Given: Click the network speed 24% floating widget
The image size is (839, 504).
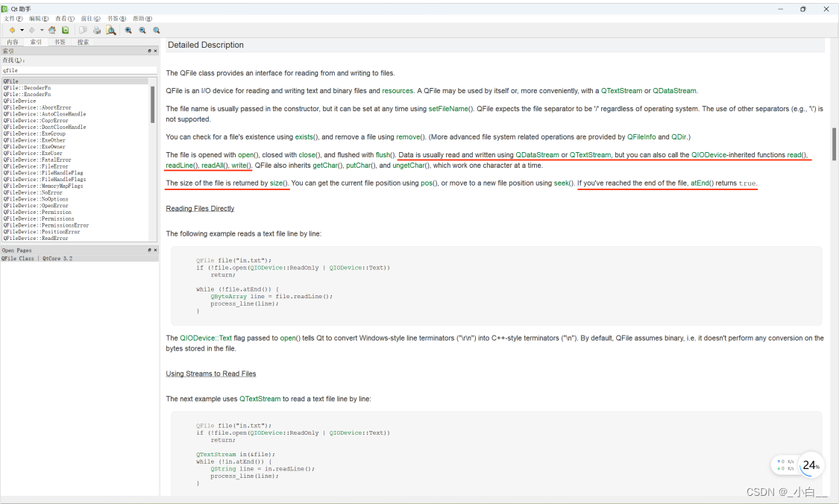Looking at the screenshot, I should click(797, 465).
